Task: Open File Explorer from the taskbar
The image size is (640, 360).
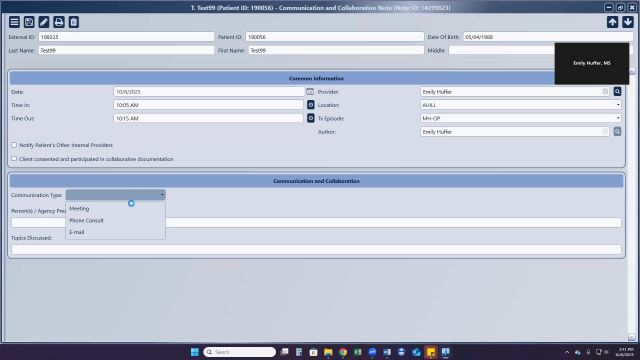Action: coord(328,352)
